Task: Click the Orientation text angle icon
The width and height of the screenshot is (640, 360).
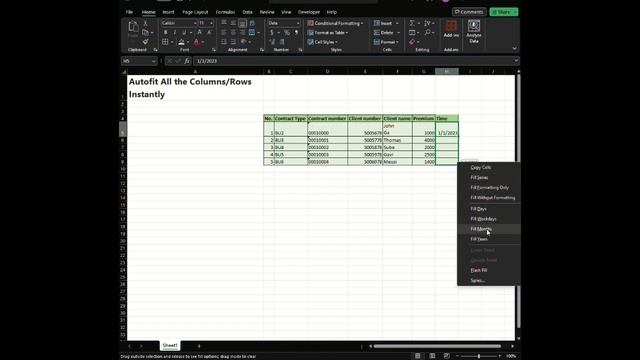Action: [244, 42]
